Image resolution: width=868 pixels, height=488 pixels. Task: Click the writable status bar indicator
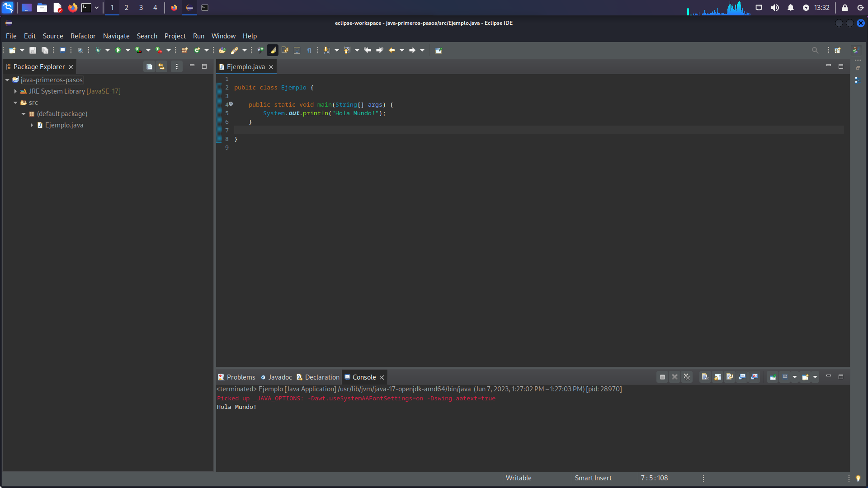[518, 477]
